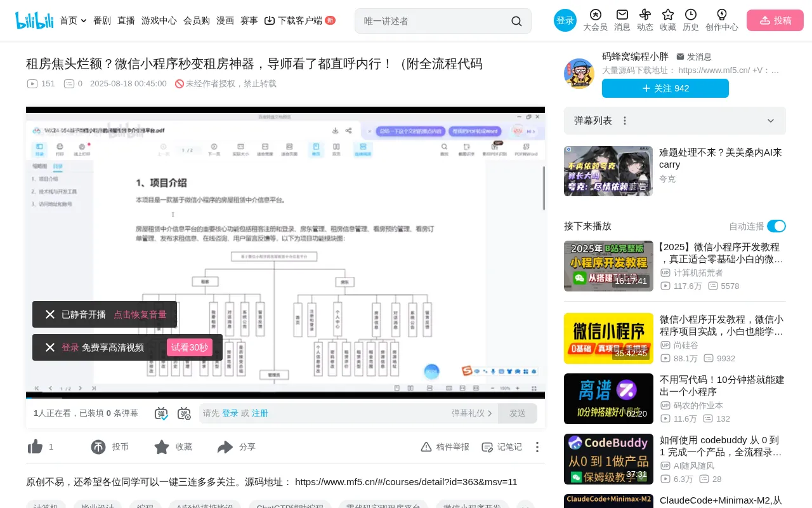Give a coin with 投币 icon

[x=98, y=447]
